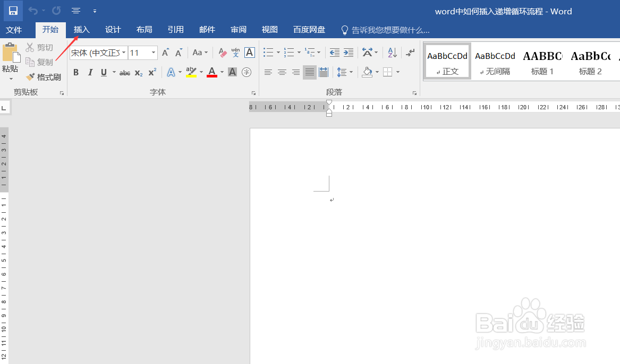Open the 文件 menu

pyautogui.click(x=14, y=30)
